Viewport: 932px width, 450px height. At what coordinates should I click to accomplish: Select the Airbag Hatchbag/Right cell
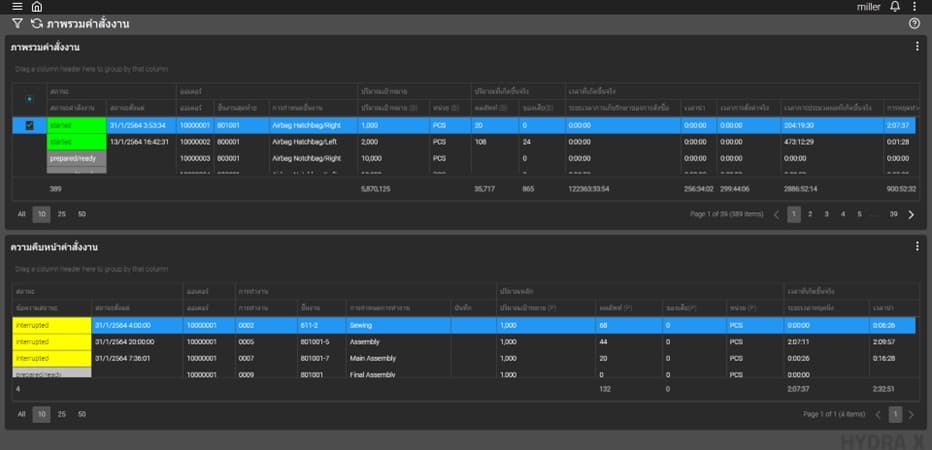click(x=313, y=125)
